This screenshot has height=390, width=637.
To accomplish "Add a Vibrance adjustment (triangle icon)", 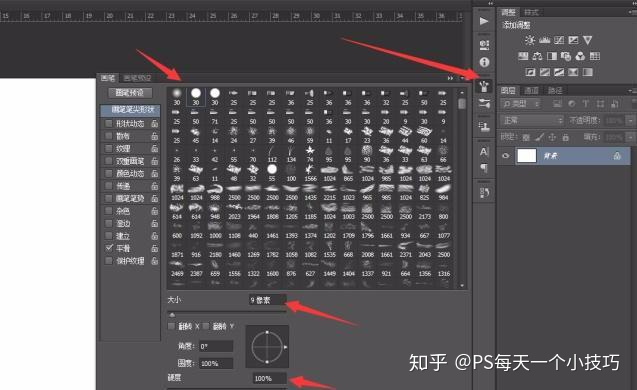I will point(587,40).
